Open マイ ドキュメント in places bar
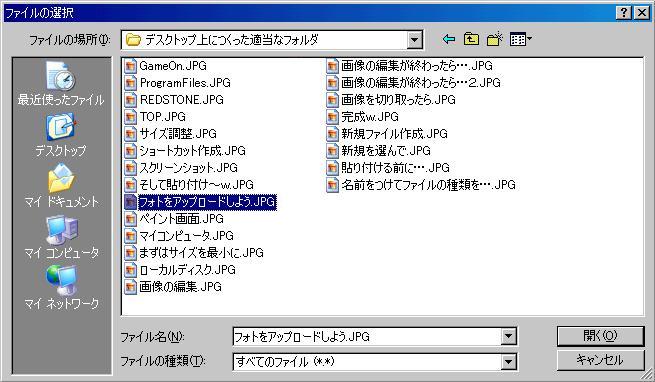The image size is (655, 382). (x=61, y=186)
